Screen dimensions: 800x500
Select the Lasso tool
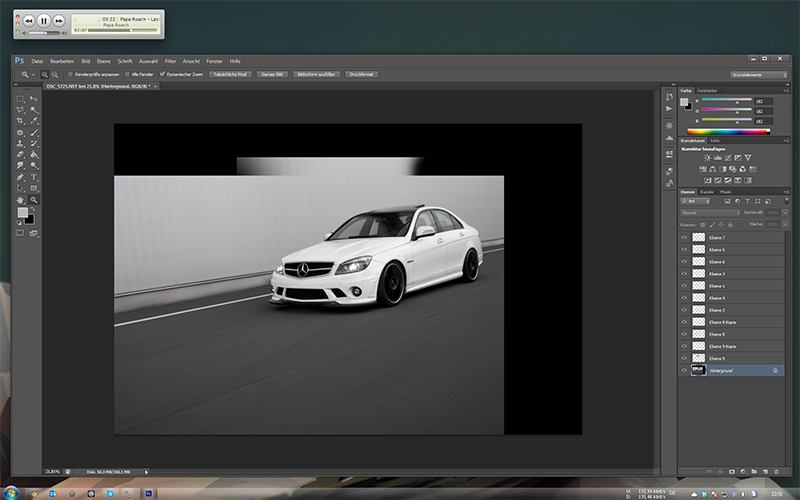pos(20,110)
